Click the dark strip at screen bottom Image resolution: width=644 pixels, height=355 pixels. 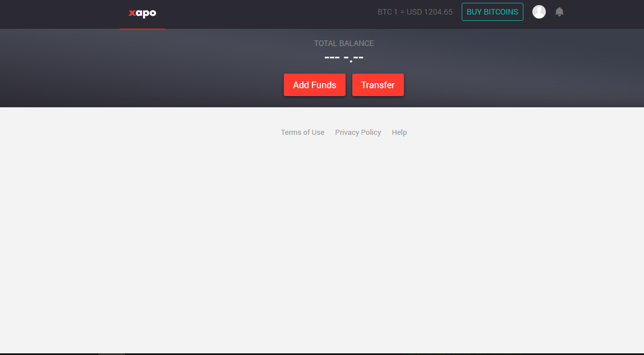tap(337, 353)
